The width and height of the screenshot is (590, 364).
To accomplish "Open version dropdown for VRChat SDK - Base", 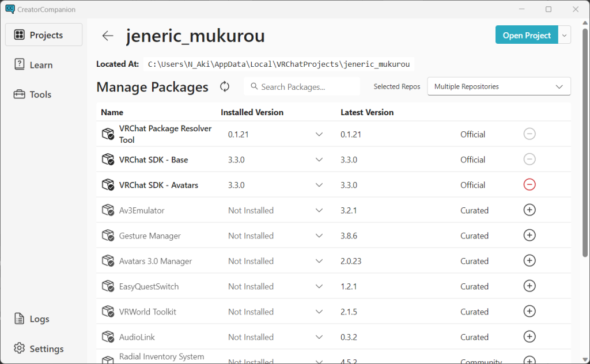I will [x=319, y=160].
